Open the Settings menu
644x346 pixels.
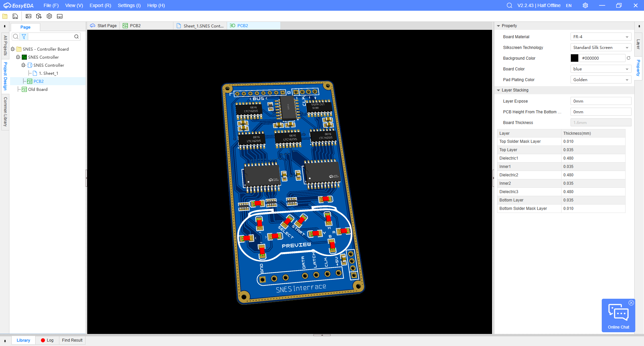click(x=129, y=5)
